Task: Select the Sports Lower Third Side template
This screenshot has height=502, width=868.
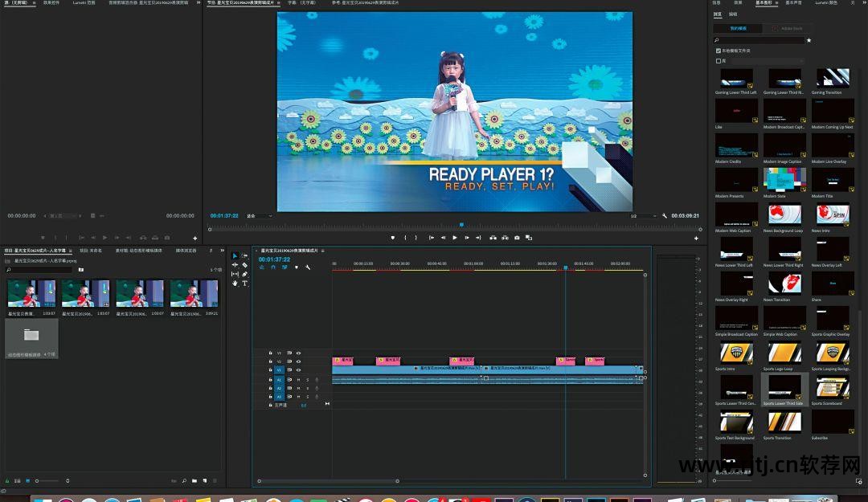Action: [784, 389]
